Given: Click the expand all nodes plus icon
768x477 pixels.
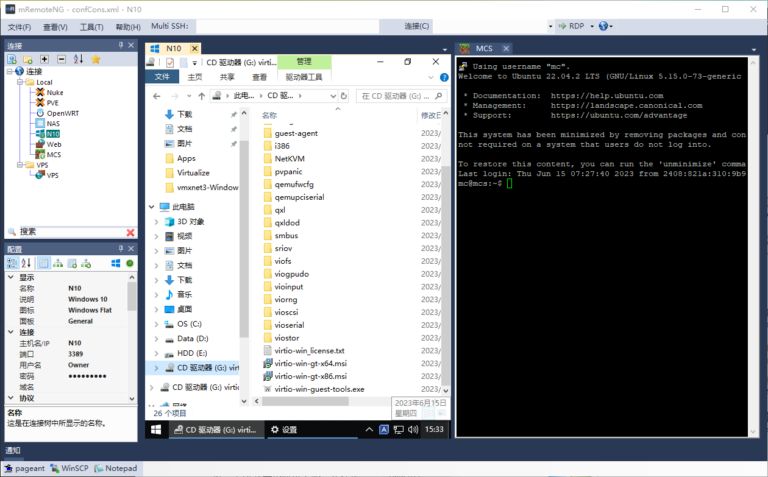Looking at the screenshot, I should pyautogui.click(x=44, y=59).
